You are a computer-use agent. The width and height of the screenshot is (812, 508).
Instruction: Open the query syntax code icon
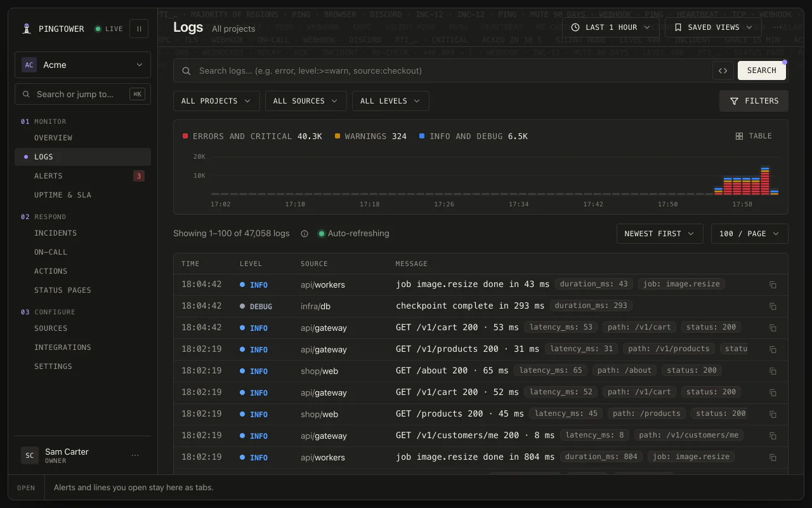pyautogui.click(x=723, y=70)
